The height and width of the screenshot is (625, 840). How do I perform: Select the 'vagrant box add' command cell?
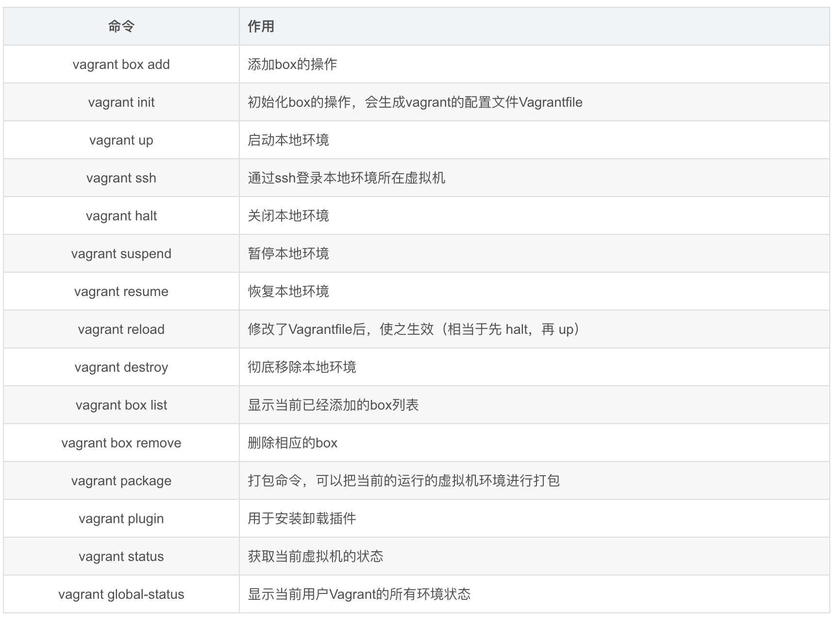(121, 65)
